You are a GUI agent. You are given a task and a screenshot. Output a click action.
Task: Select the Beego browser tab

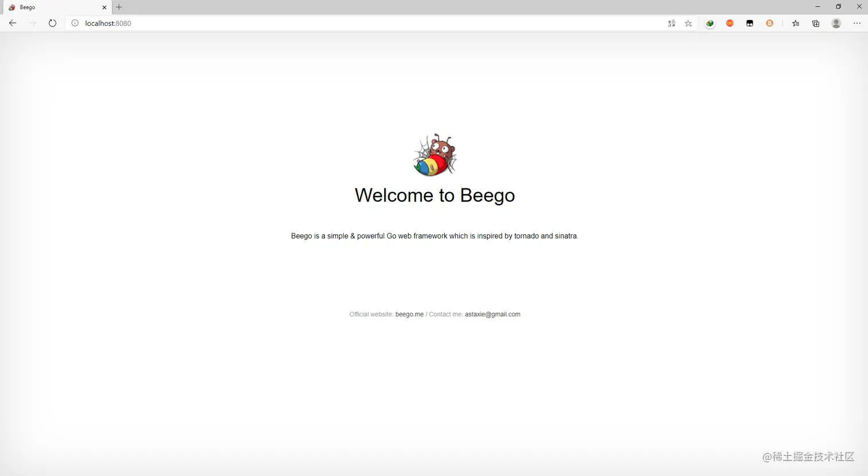[56, 7]
